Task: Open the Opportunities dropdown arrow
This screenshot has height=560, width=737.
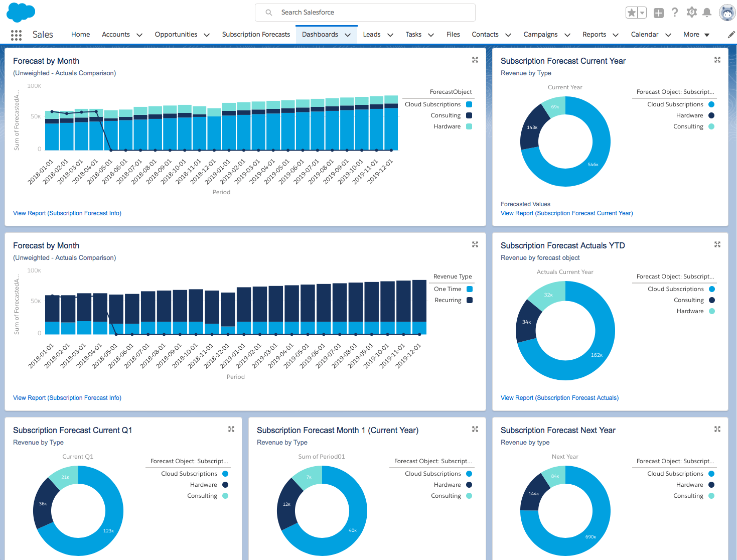Action: [x=207, y=34]
